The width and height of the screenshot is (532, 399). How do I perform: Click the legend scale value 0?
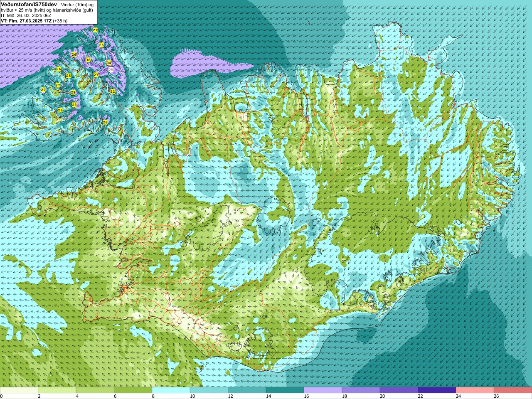[x=2, y=396]
